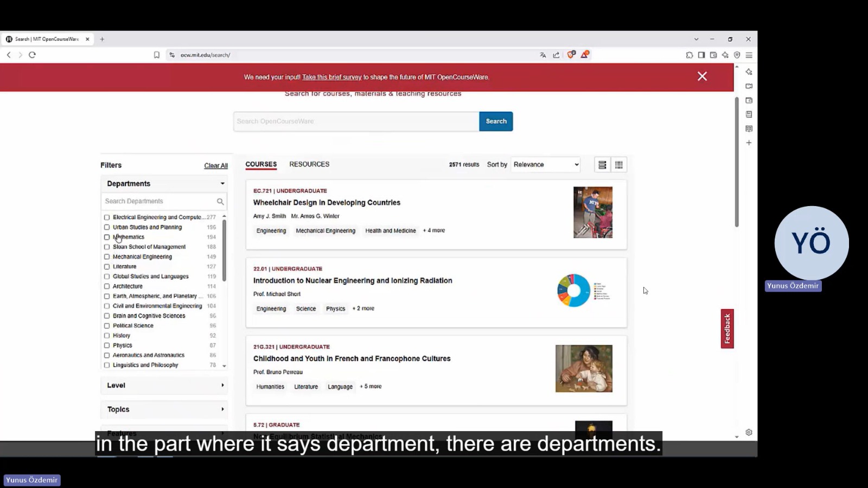Open the extensions puzzle icon
The height and width of the screenshot is (488, 868).
coord(690,55)
